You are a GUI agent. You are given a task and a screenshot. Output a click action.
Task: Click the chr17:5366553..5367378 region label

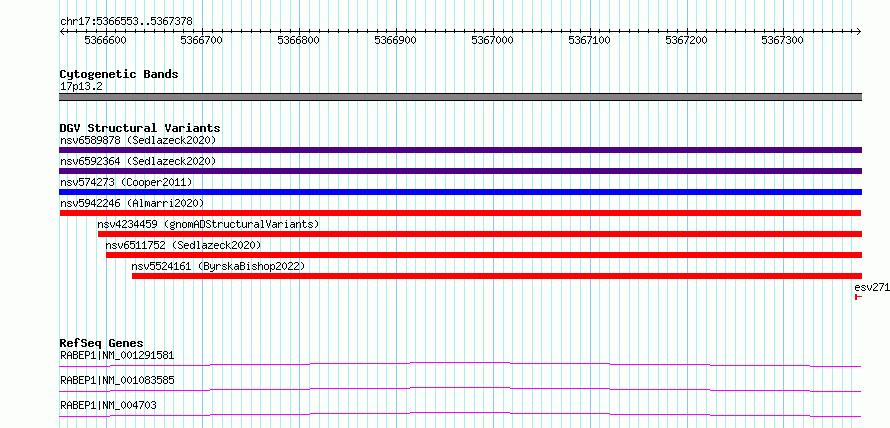pos(126,21)
